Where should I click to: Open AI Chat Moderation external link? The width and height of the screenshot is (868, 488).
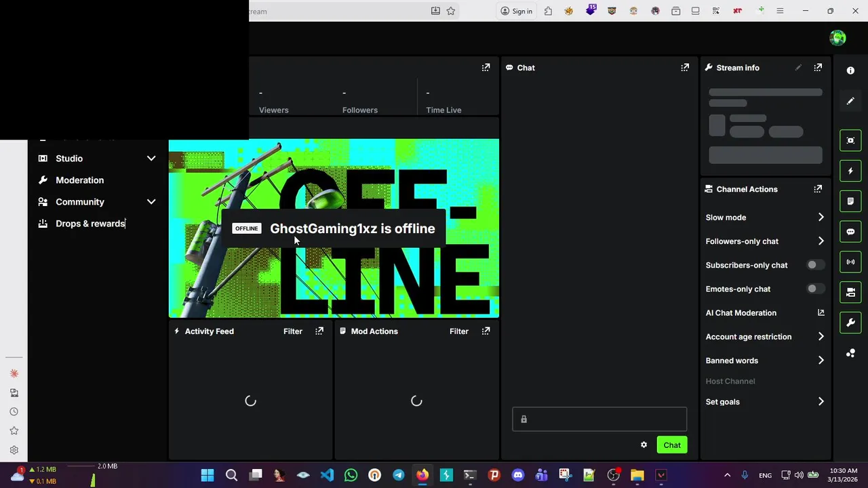coord(821,312)
